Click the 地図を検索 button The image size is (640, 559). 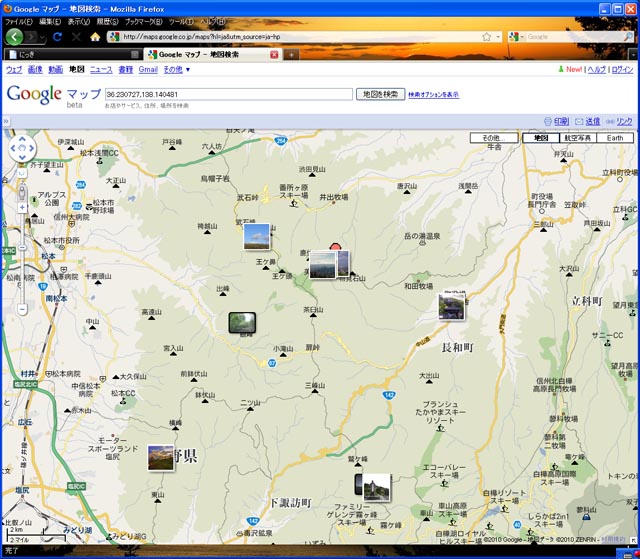tap(380, 94)
